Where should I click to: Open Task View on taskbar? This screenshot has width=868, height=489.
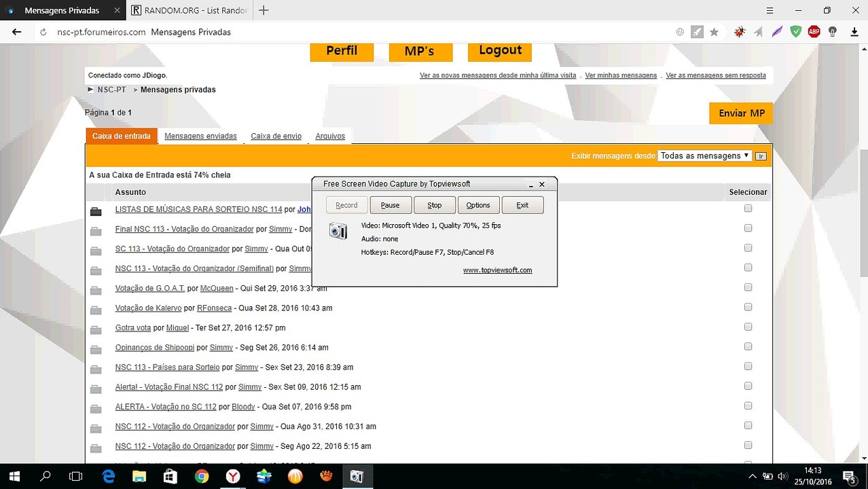tap(76, 476)
